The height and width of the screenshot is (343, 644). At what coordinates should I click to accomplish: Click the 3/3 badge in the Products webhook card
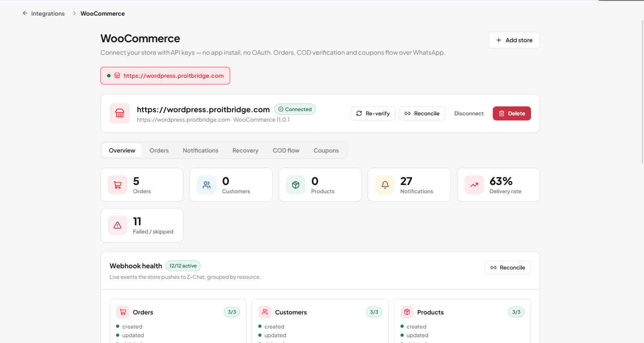516,312
